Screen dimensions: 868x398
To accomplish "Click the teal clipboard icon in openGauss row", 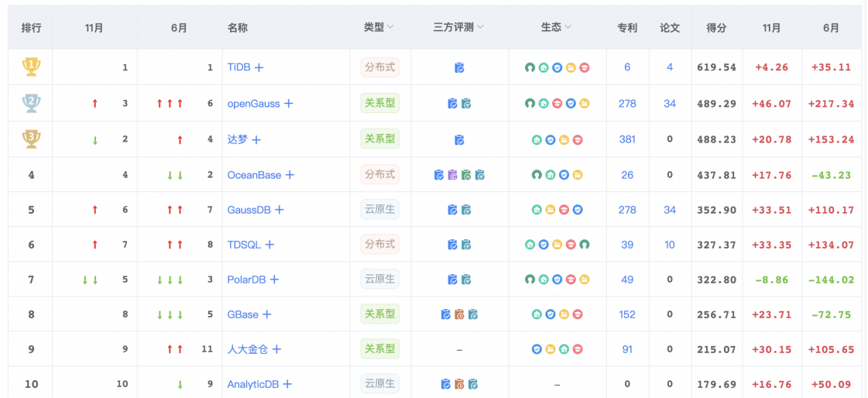I will coord(466,103).
